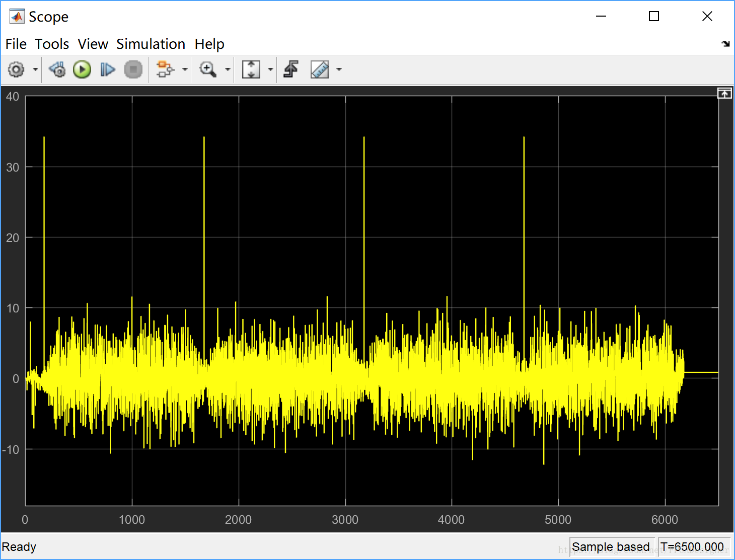Open Configuration Properties gear icon
735x560 pixels.
16,69
